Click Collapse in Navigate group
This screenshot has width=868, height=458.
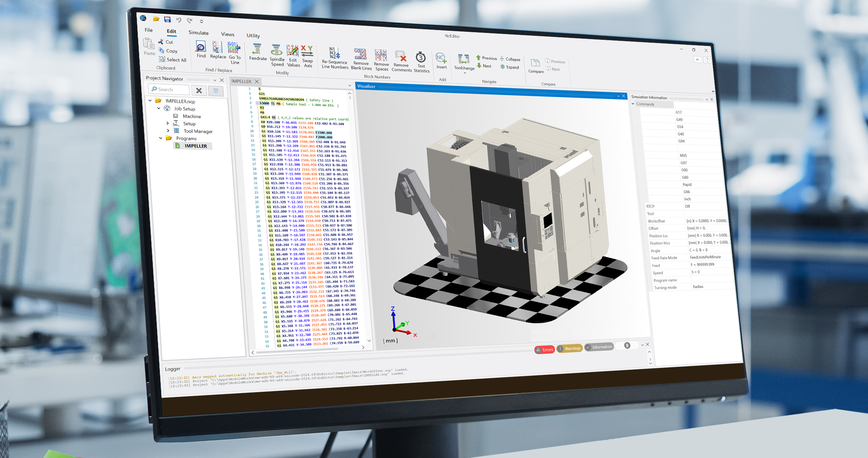[x=510, y=59]
